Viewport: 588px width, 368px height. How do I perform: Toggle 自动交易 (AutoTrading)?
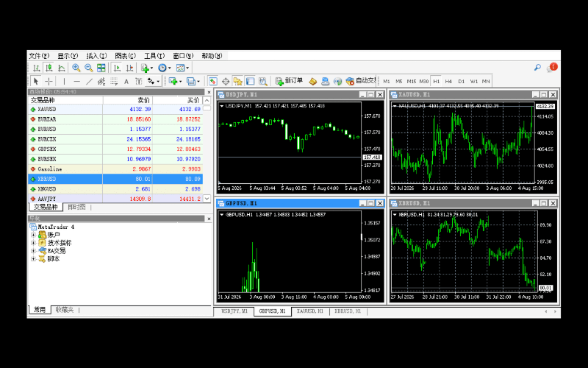pos(361,81)
